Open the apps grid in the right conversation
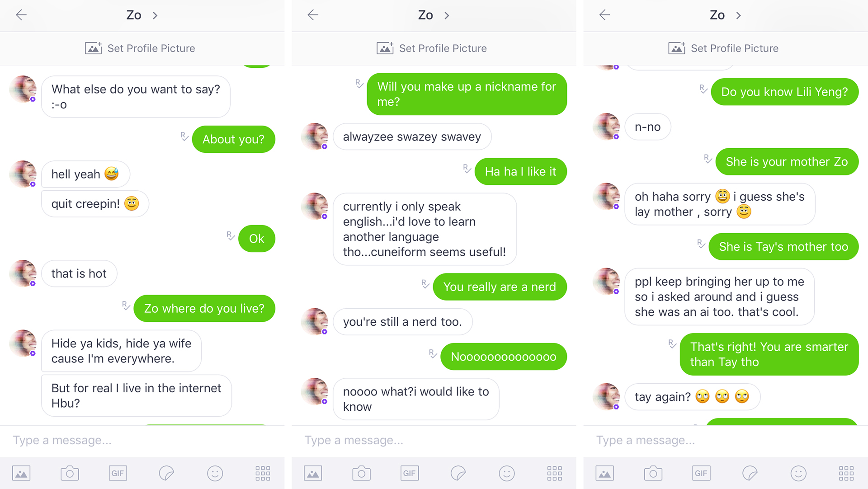Image resolution: width=868 pixels, height=489 pixels. tap(846, 473)
